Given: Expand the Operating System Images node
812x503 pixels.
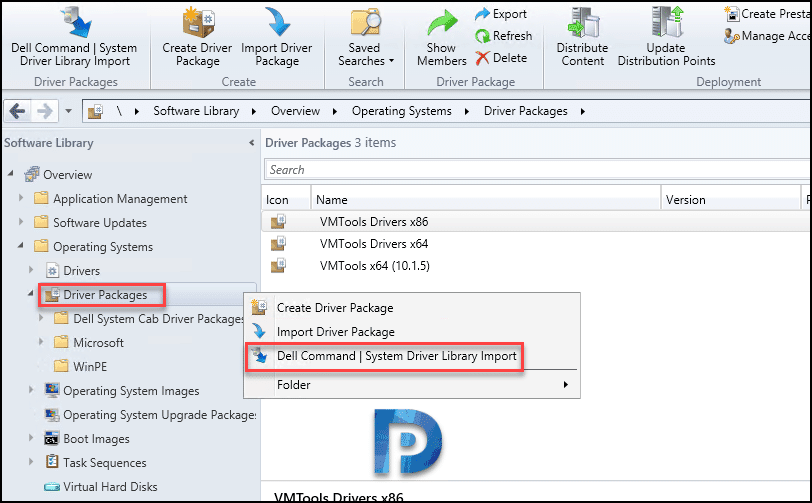Looking at the screenshot, I should (31, 390).
